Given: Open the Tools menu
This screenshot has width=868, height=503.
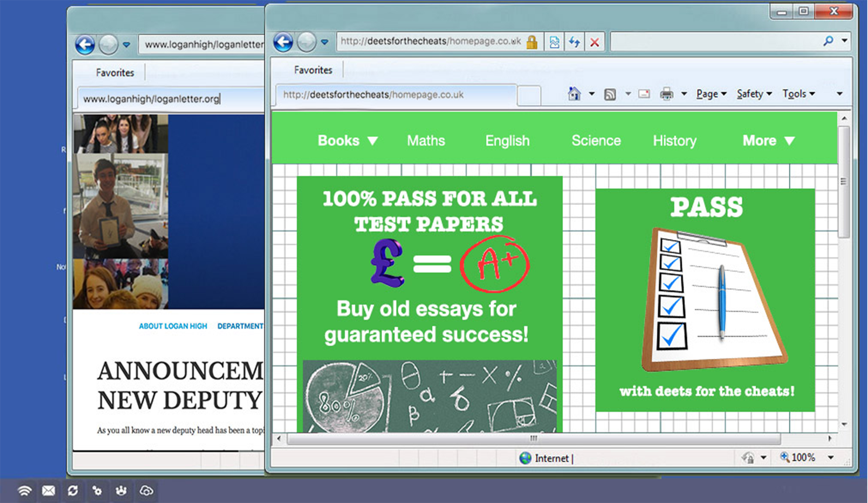Looking at the screenshot, I should tap(798, 94).
